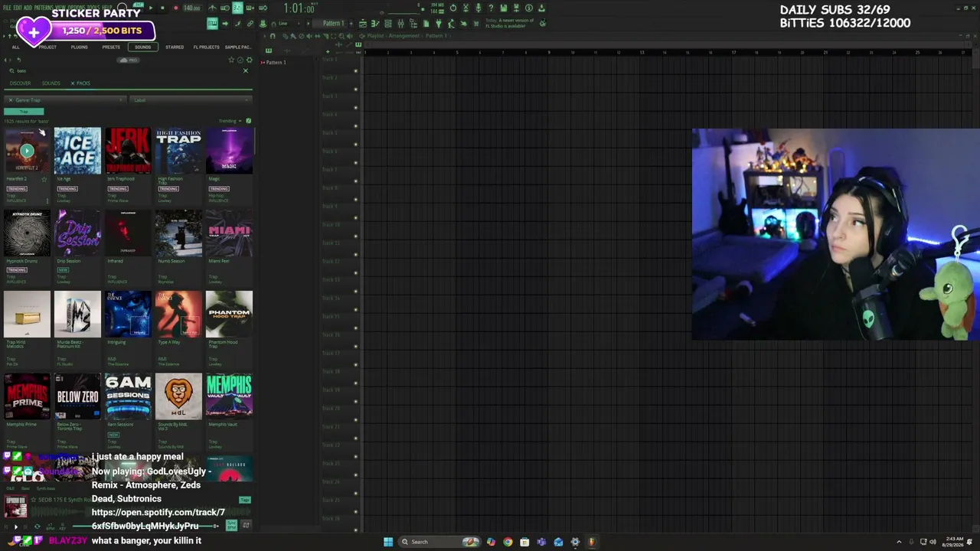Image resolution: width=980 pixels, height=551 pixels.
Task: Switch to the STARRED browser tab
Action: pyautogui.click(x=175, y=47)
